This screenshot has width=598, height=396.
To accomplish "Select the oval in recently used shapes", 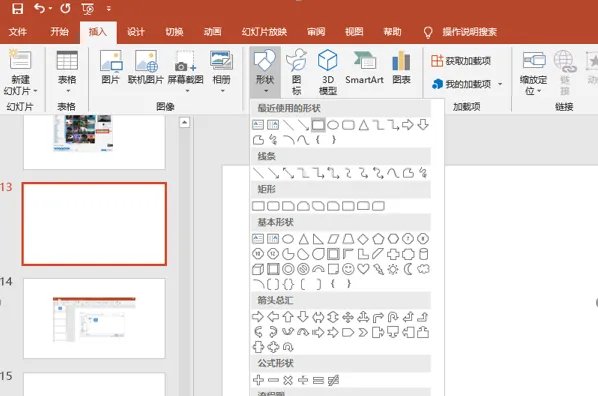I will click(x=333, y=125).
